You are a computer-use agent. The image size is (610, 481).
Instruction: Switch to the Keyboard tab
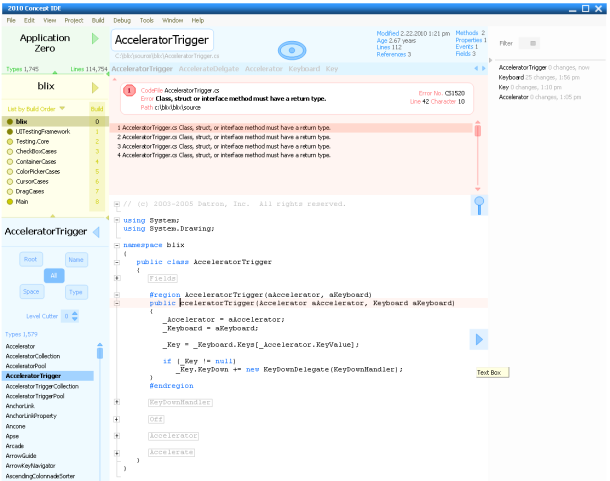pyautogui.click(x=304, y=69)
